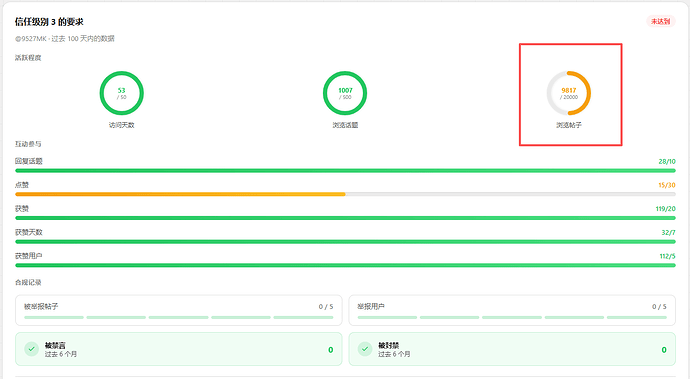This screenshot has width=690, height=379.
Task: Click the 举报用户 card title
Action: tap(371, 306)
